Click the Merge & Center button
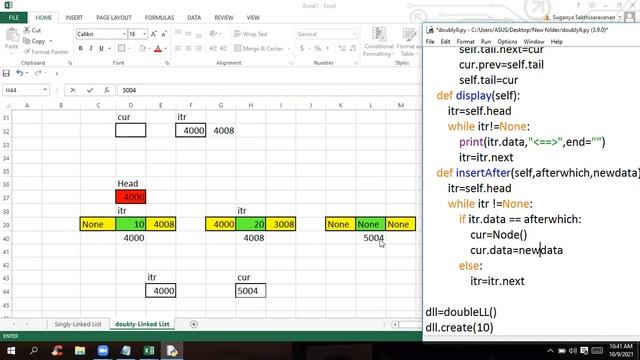This screenshot has height=360, width=640. 259,49
